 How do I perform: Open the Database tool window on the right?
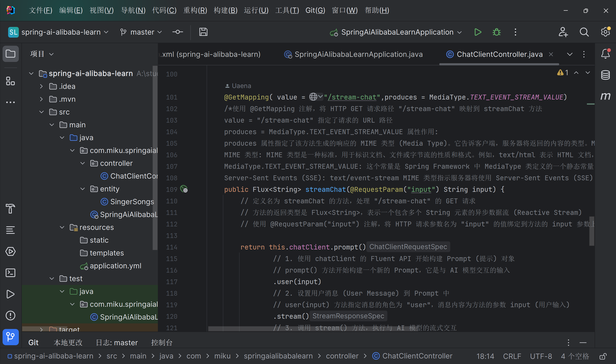click(x=605, y=75)
